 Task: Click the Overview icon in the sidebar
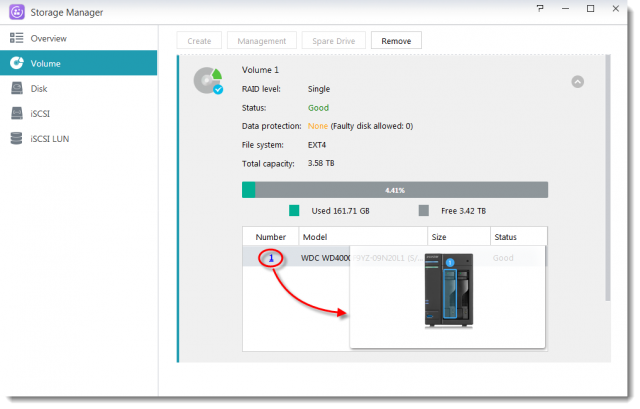pos(16,38)
